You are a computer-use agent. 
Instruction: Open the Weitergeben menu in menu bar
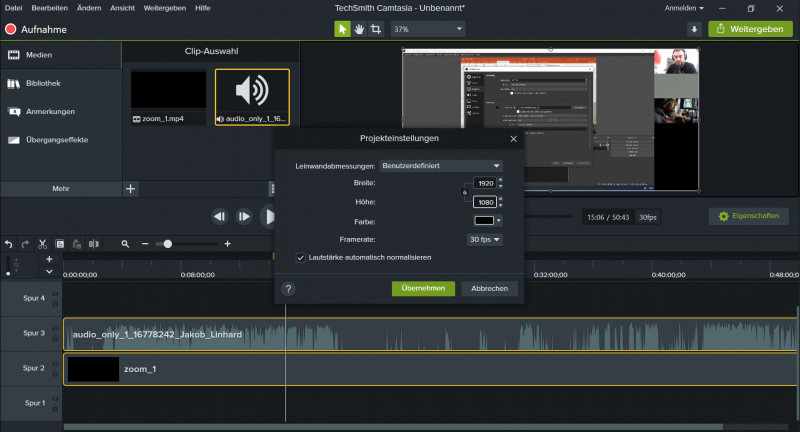[x=165, y=8]
